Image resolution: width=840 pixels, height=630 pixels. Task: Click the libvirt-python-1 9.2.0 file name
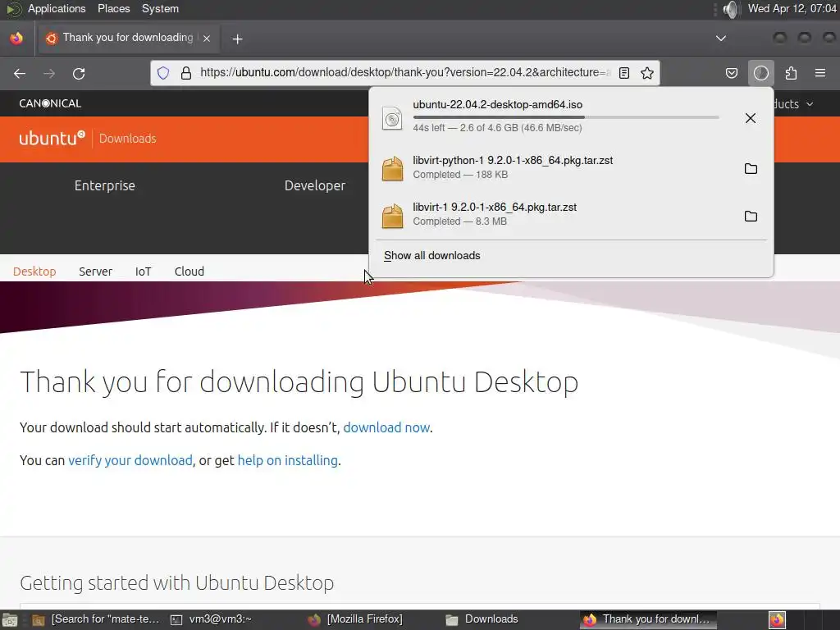tap(513, 160)
